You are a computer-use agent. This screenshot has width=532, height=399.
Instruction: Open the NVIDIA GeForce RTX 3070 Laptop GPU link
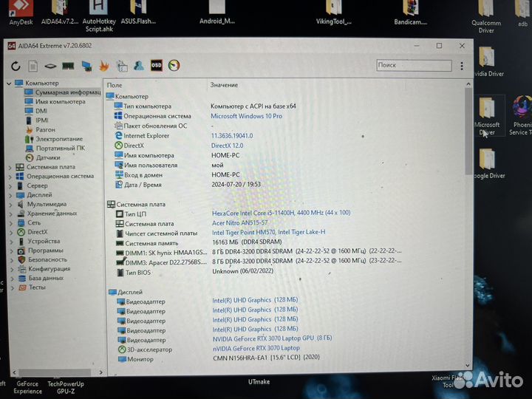click(272, 338)
